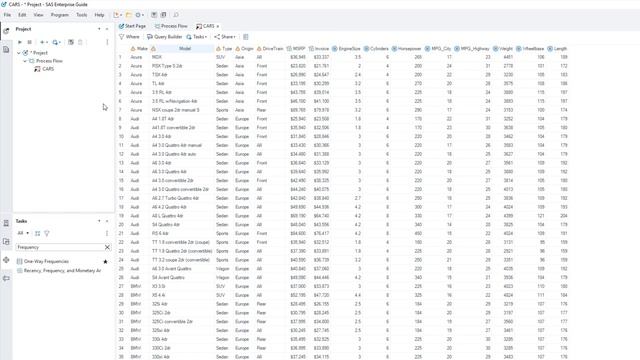The width and height of the screenshot is (640, 360).
Task: Click the Servers sidebar icon with folder
Action: point(6,241)
